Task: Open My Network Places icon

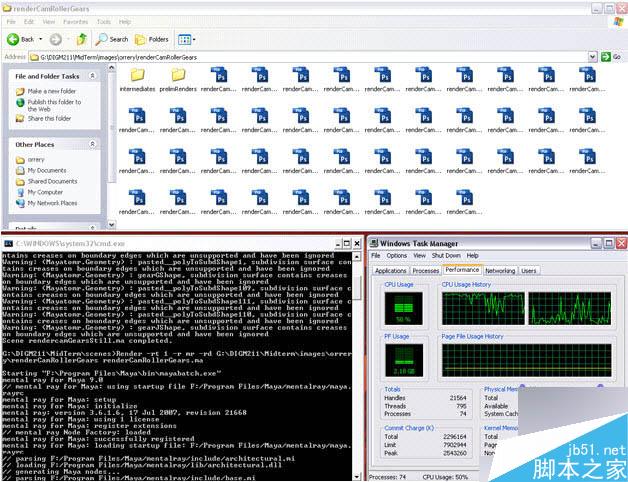Action: coord(20,203)
